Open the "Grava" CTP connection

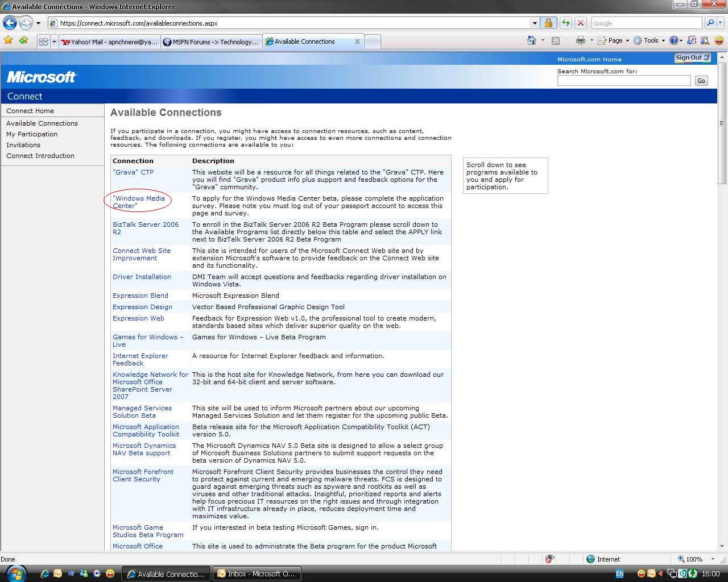click(133, 172)
